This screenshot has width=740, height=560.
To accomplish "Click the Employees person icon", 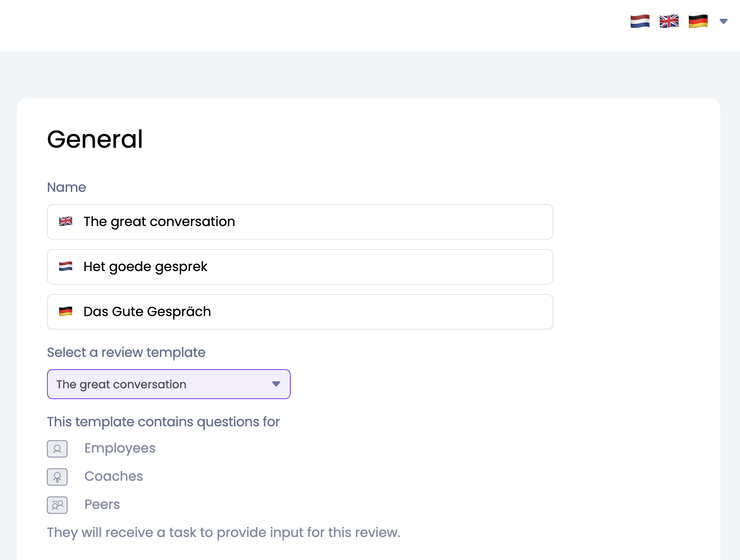I will [x=57, y=449].
